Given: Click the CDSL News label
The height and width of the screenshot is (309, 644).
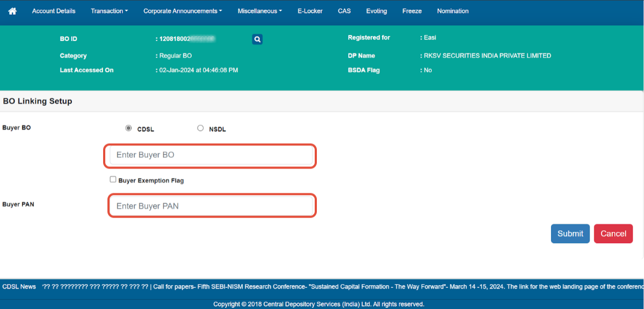Looking at the screenshot, I should point(19,287).
